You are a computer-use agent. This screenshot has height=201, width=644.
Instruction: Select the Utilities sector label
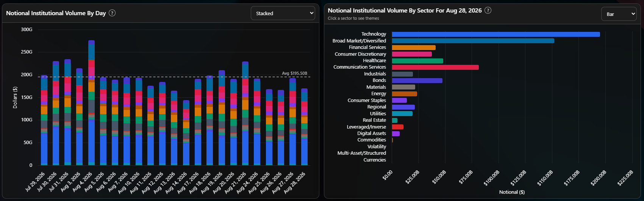tap(378, 113)
